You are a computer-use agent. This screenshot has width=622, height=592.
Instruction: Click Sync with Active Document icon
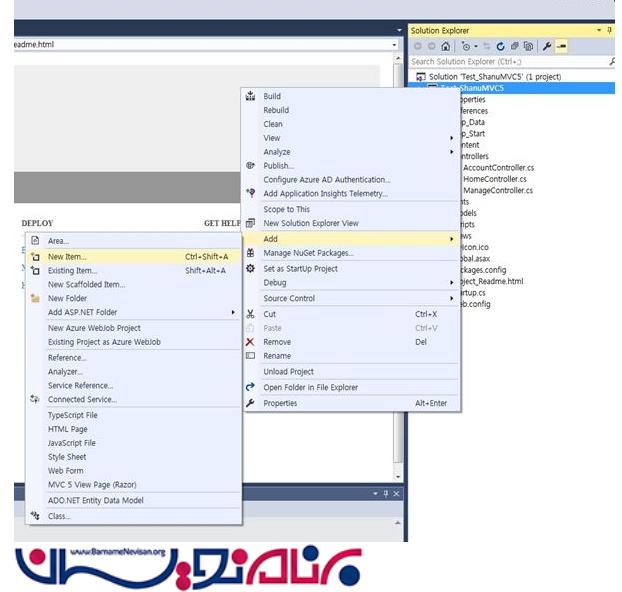(x=487, y=46)
